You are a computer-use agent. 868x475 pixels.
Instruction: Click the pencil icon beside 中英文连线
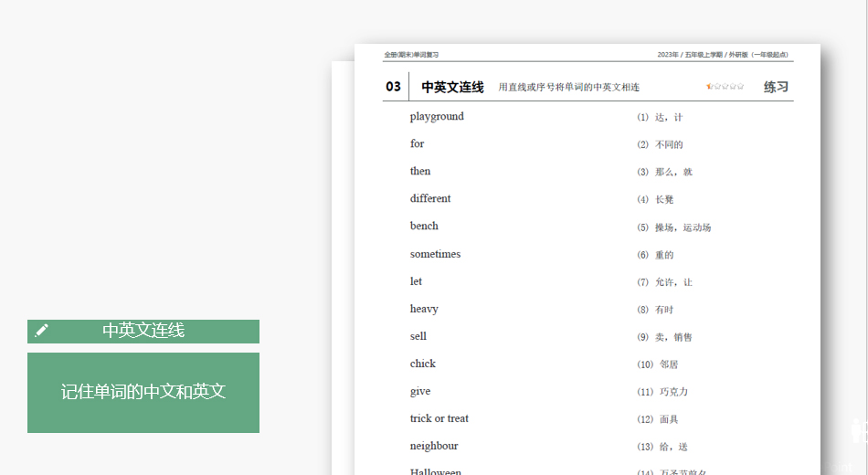click(x=41, y=331)
